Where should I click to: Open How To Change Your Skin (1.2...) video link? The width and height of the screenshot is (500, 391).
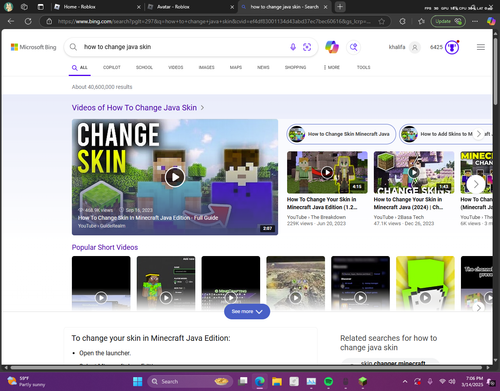tap(322, 203)
